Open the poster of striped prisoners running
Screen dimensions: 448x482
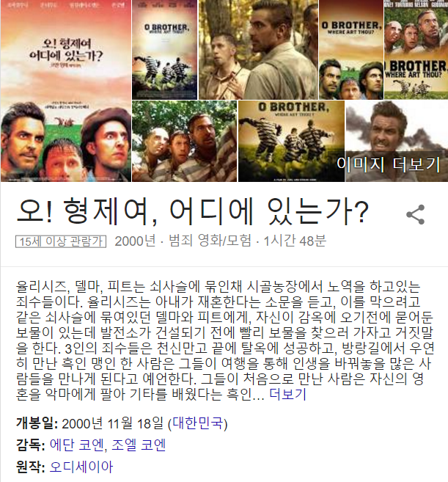pos(165,49)
